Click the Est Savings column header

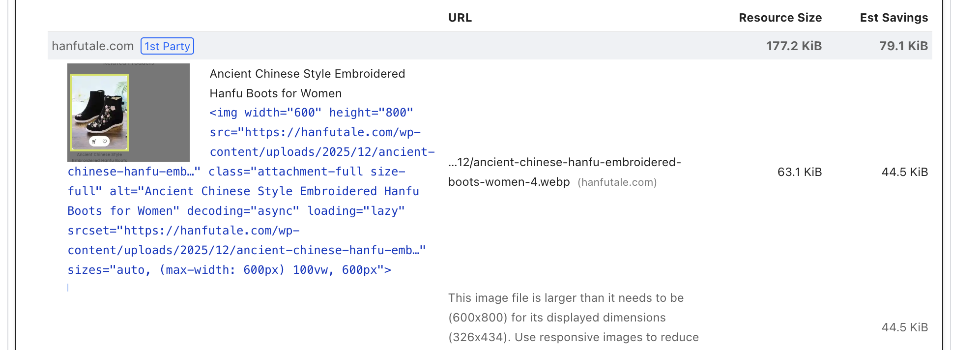click(x=894, y=18)
